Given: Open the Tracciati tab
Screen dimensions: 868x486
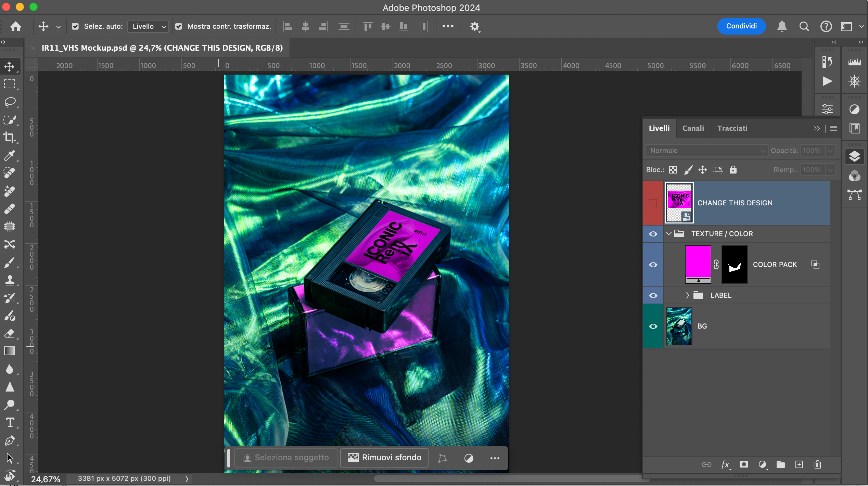Looking at the screenshot, I should (x=732, y=128).
